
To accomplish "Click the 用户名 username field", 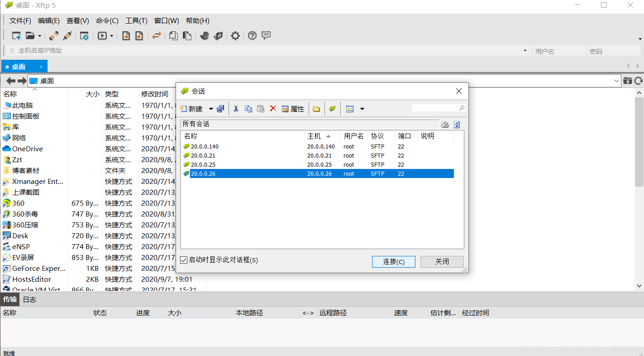I will (x=559, y=51).
